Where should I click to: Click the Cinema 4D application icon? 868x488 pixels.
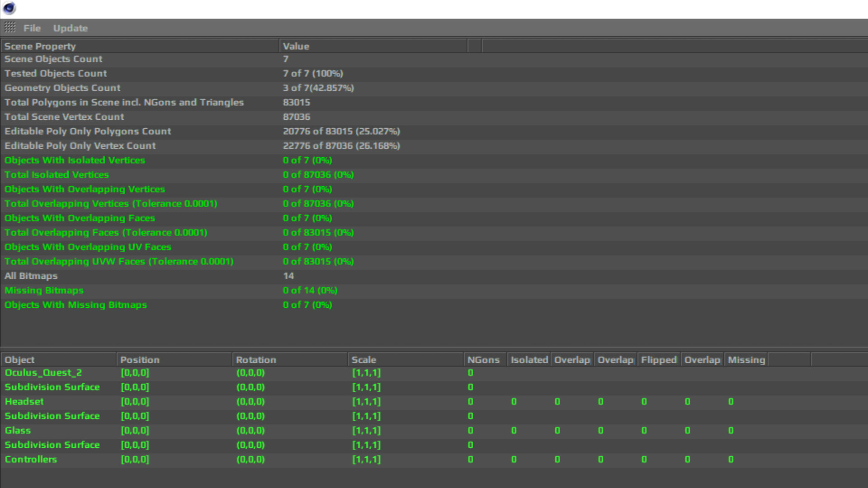pos(9,8)
